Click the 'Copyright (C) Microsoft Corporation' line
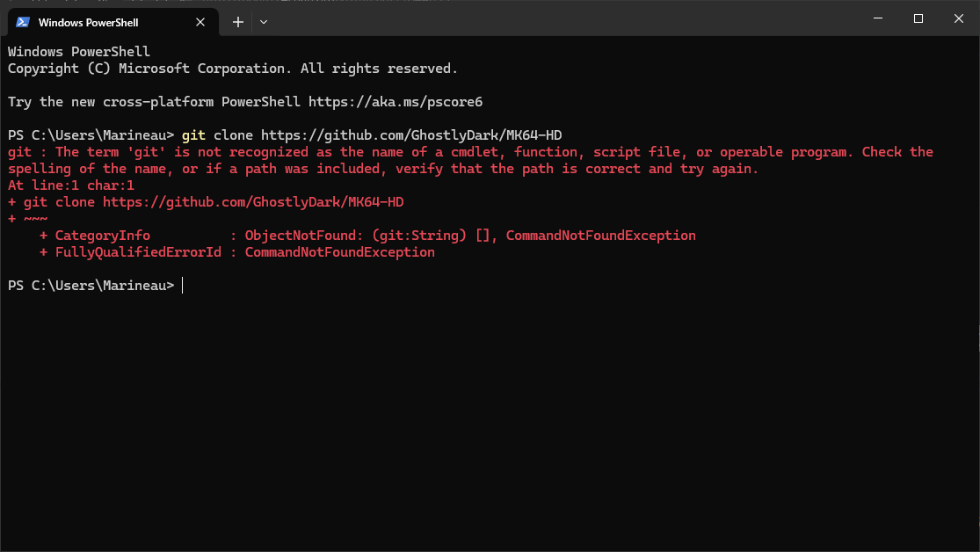Screen dimensions: 980x552 pyautogui.click(x=233, y=69)
